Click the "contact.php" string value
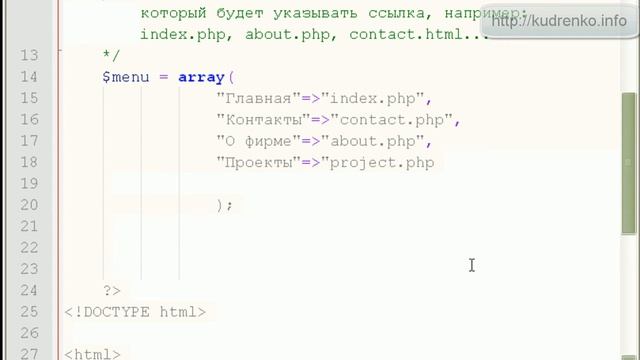The width and height of the screenshot is (640, 360). tap(391, 120)
